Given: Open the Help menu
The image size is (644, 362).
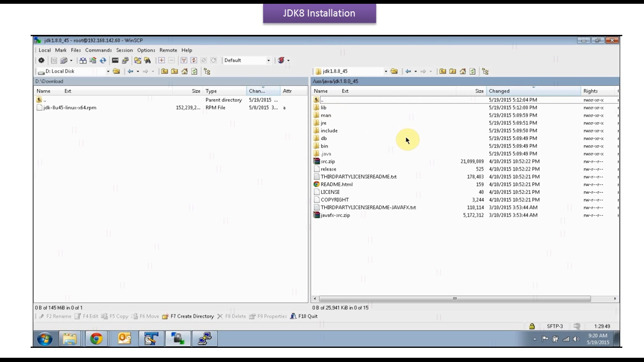Looking at the screenshot, I should click(x=187, y=50).
